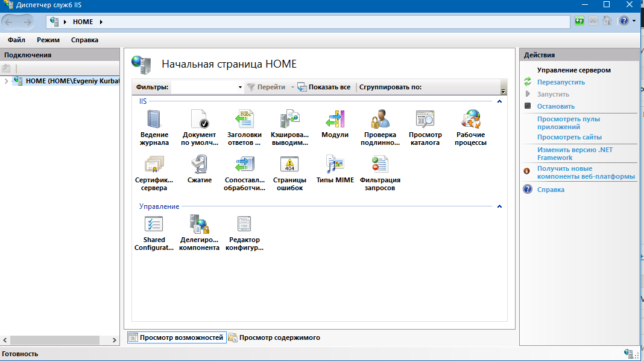Click the Фильтры input field
Screen dimensions: 644x361
pos(204,87)
